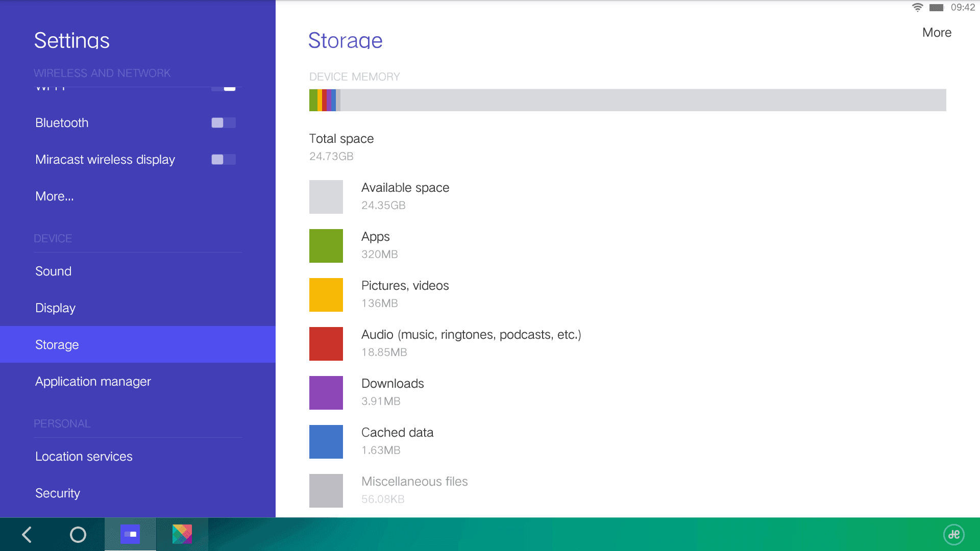Open Location services

(x=138, y=457)
